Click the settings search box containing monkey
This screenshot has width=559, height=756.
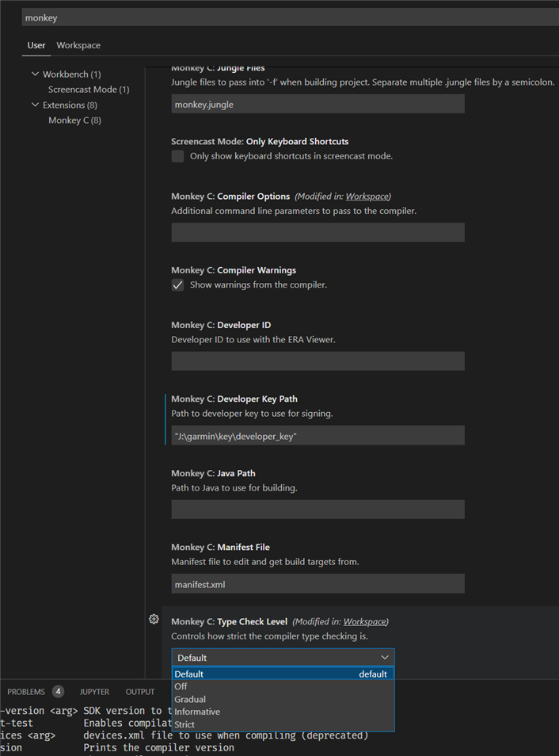point(290,18)
